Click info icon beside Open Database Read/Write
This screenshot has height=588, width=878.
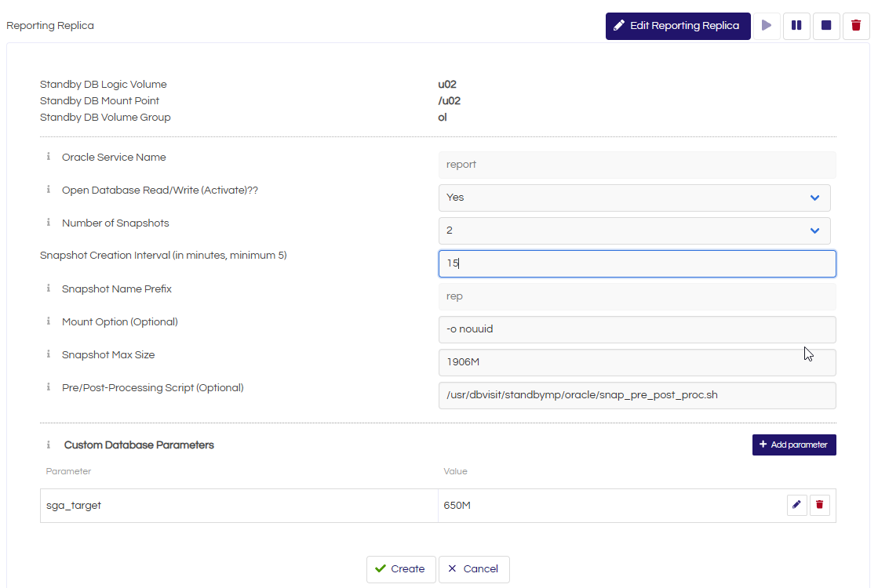[x=48, y=190]
